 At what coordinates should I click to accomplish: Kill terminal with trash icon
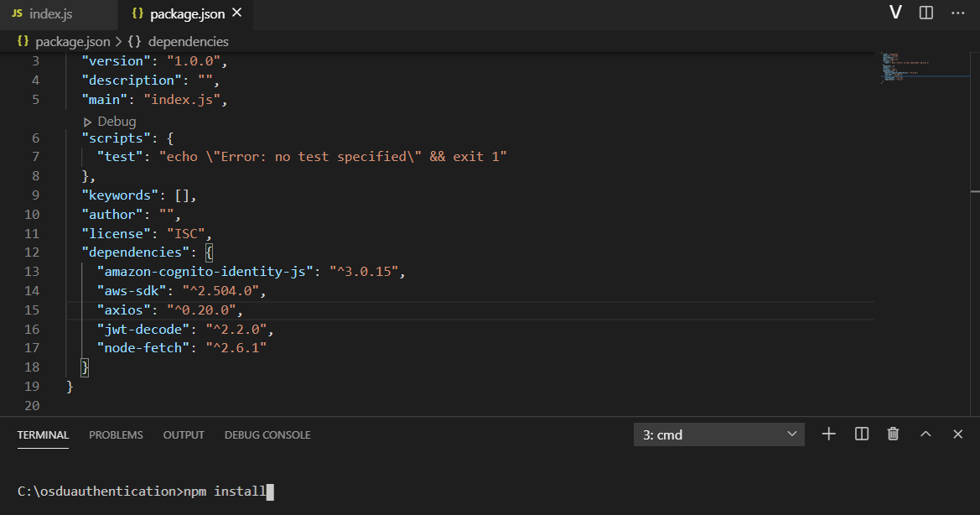(893, 434)
